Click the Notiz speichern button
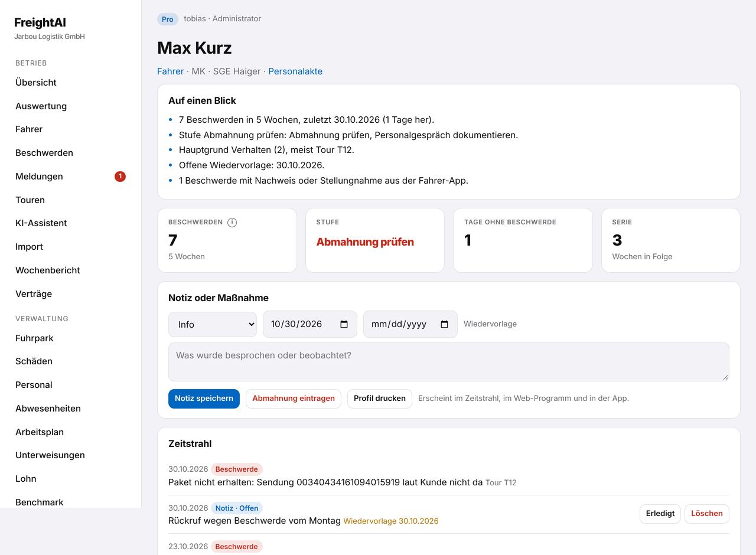Viewport: 756px width, 555px height. click(204, 399)
